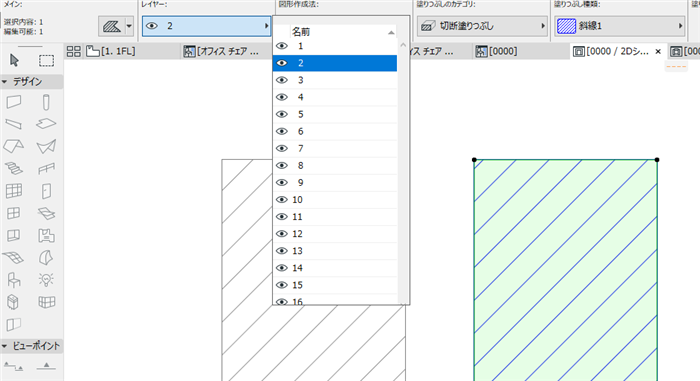The height and width of the screenshot is (381, 700).
Task: Activate the Curtain Wall grid tool
Action: [x=14, y=191]
